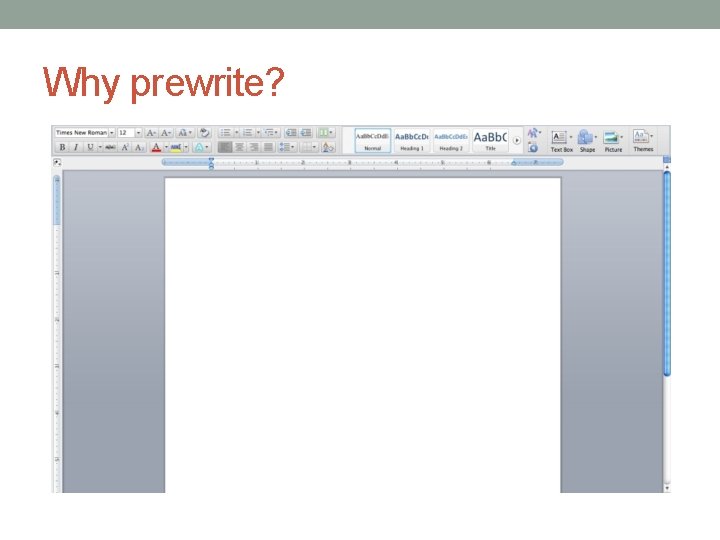Click the clear formatting icon
The height and width of the screenshot is (540, 720).
[x=204, y=133]
